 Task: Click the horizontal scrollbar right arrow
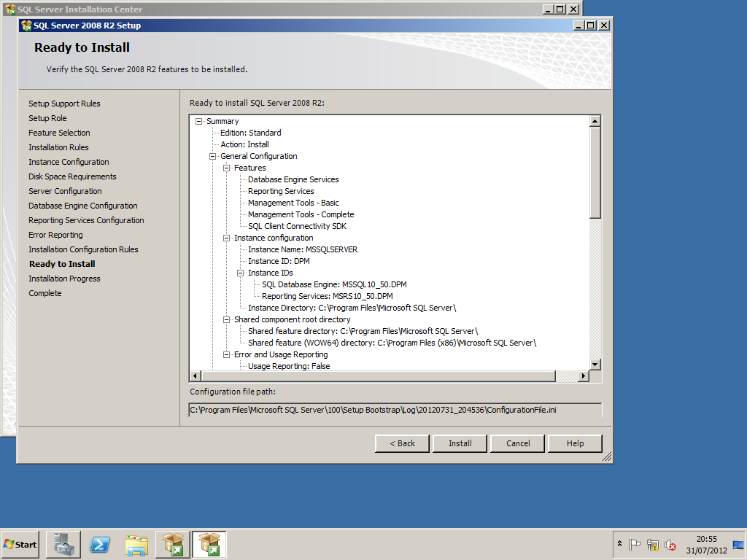pyautogui.click(x=584, y=376)
